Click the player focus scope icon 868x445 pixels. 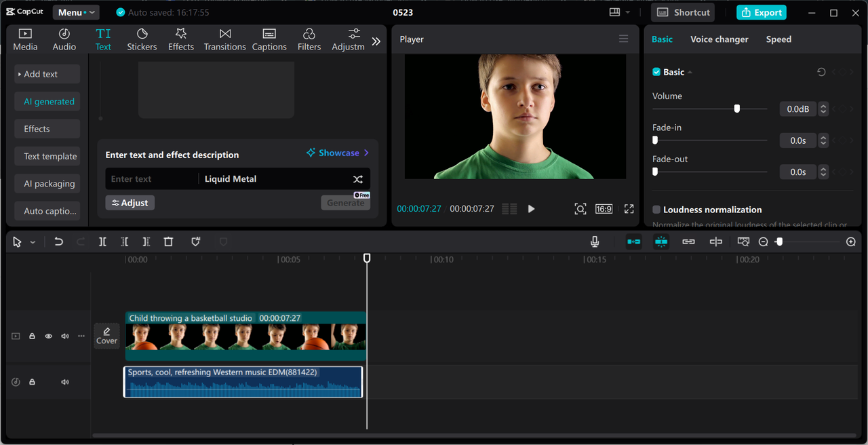click(x=580, y=209)
